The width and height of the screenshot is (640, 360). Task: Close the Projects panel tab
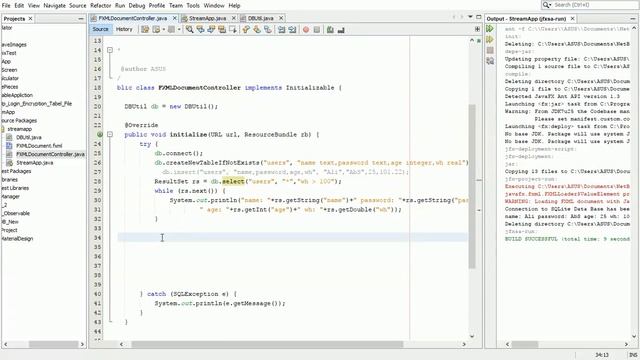point(30,19)
